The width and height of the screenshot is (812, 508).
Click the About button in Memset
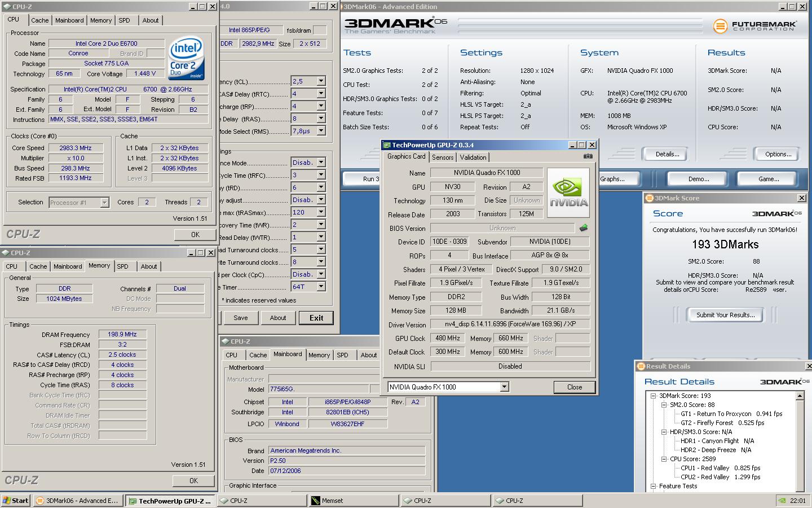tap(277, 318)
